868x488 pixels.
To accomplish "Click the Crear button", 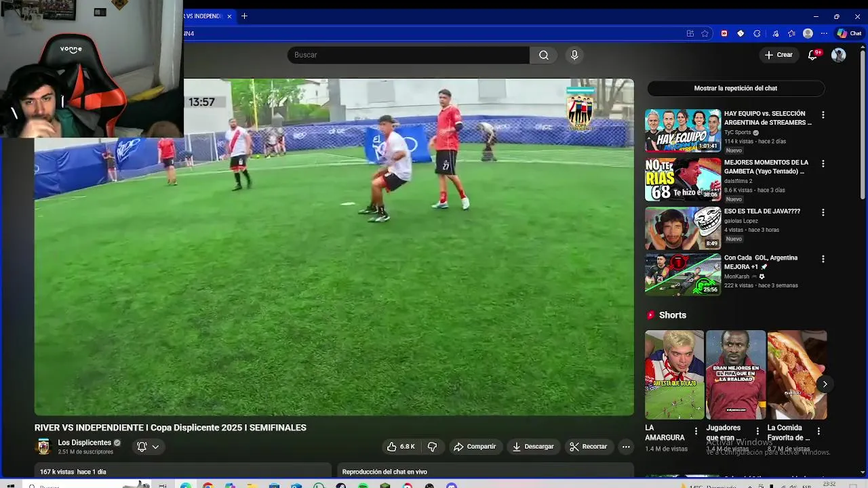I will [778, 55].
